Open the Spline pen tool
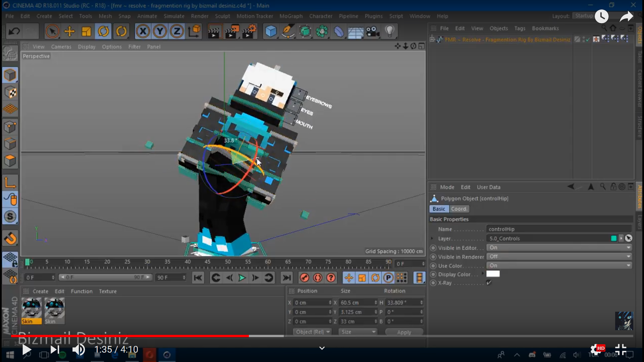The image size is (644, 362). tap(288, 32)
